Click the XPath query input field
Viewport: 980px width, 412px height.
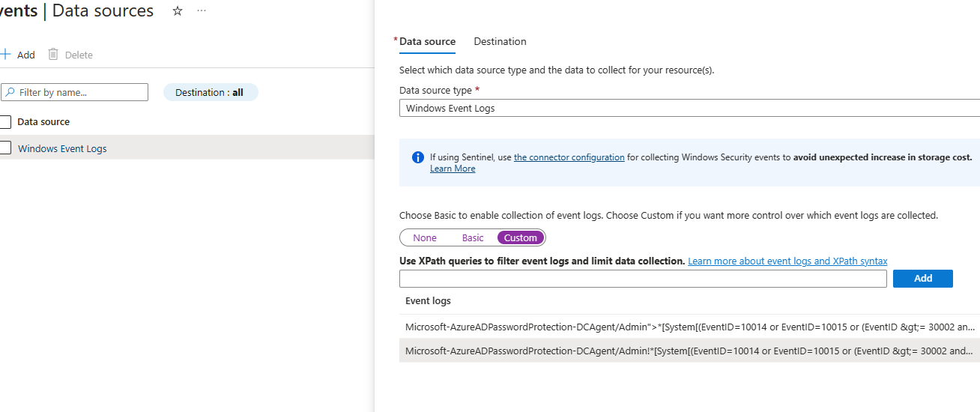pyautogui.click(x=643, y=279)
